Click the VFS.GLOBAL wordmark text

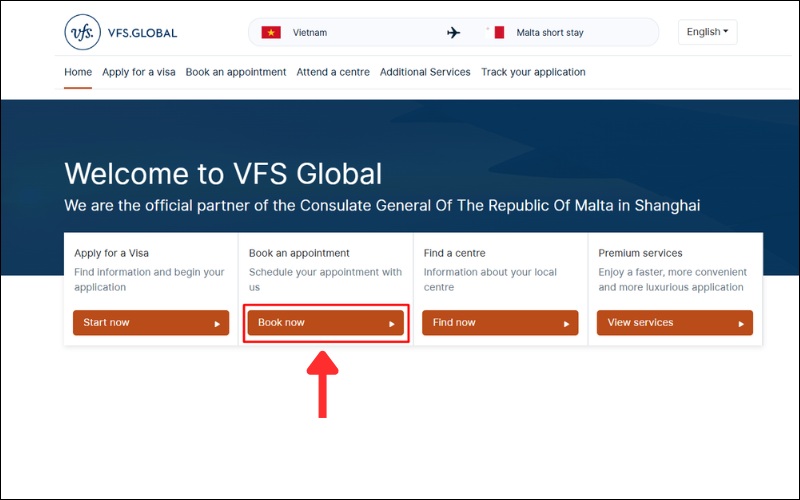point(142,33)
